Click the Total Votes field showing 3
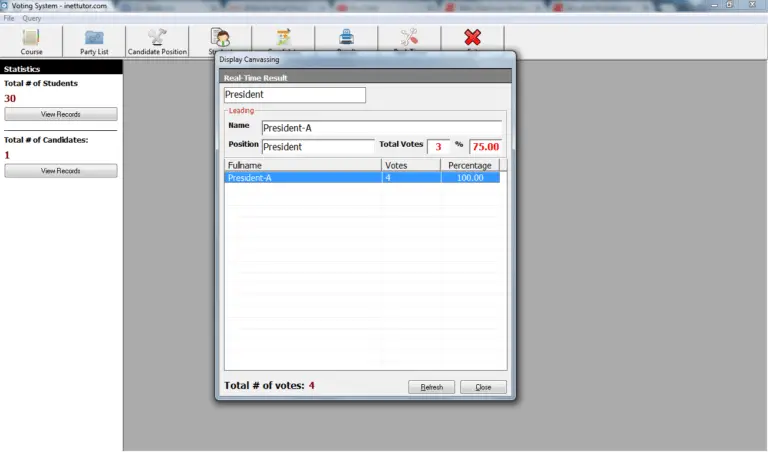 (438, 146)
